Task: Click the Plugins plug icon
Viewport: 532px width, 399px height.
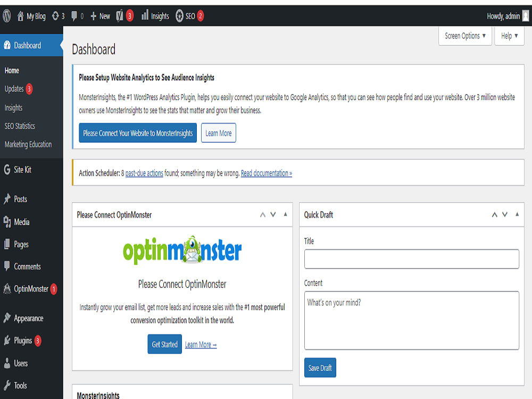Action: 7,340
